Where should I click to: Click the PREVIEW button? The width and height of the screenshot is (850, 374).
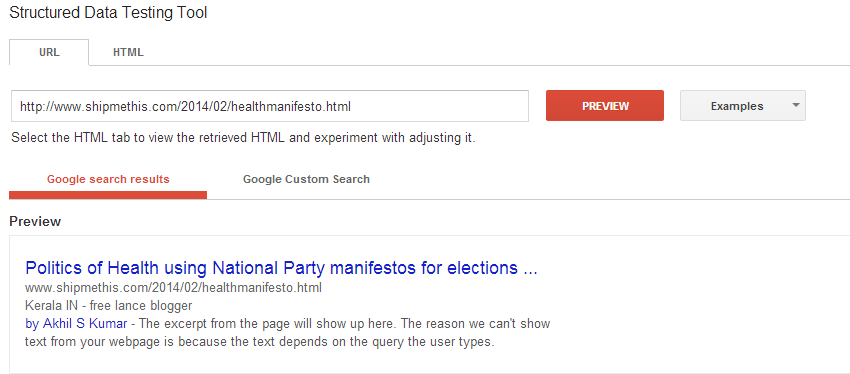605,106
